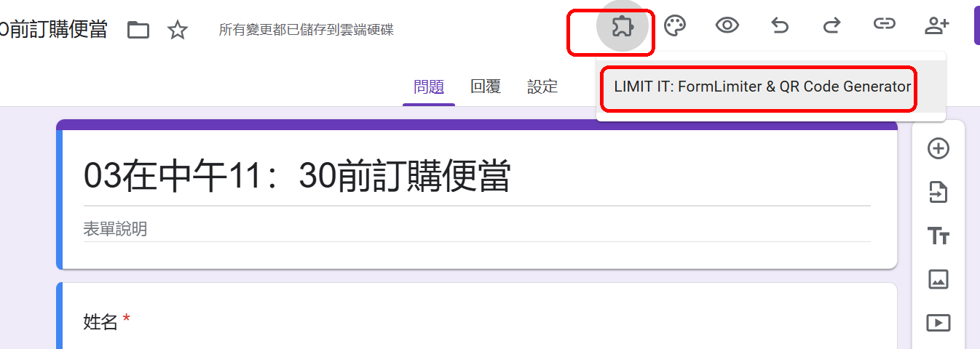Star this form
The height and width of the screenshot is (349, 980).
coord(178,30)
